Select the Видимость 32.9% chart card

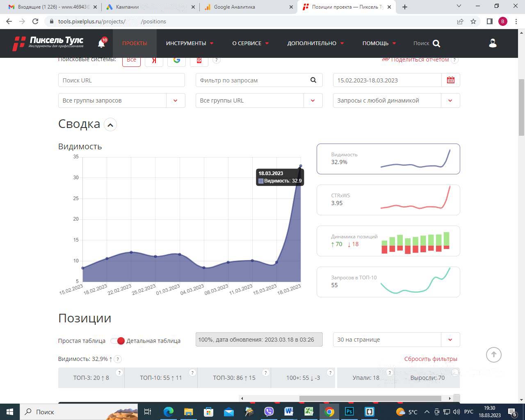(388, 159)
